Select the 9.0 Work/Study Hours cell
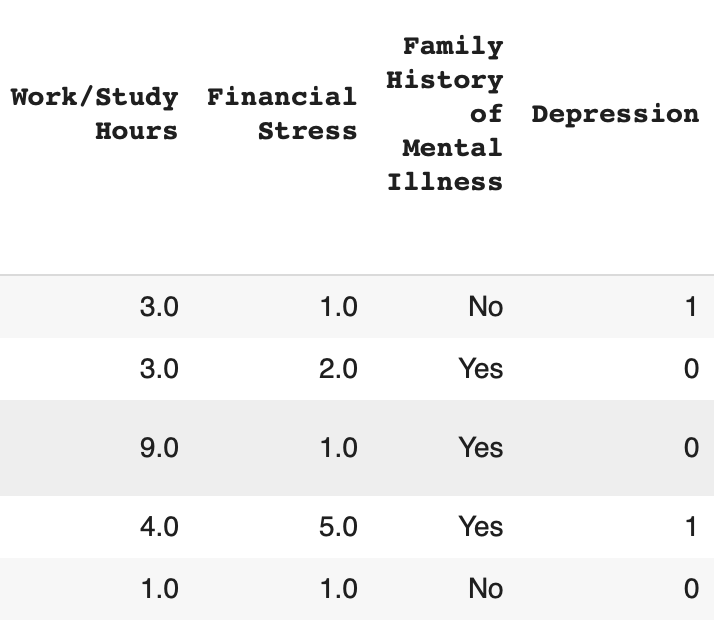 pos(159,448)
